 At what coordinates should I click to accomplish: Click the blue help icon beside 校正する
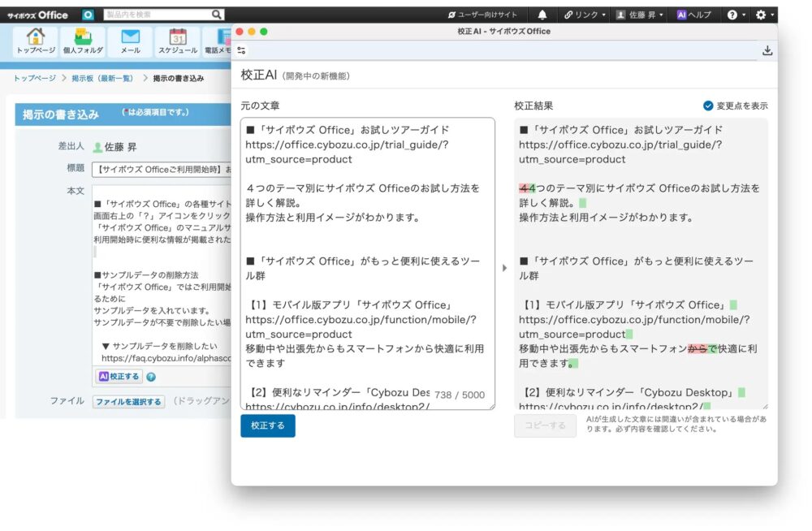(151, 377)
